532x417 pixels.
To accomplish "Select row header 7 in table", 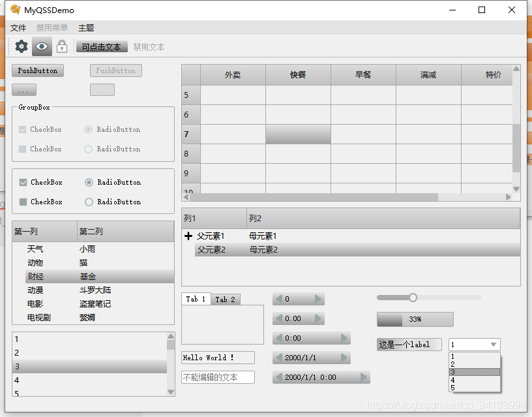I will (x=191, y=134).
